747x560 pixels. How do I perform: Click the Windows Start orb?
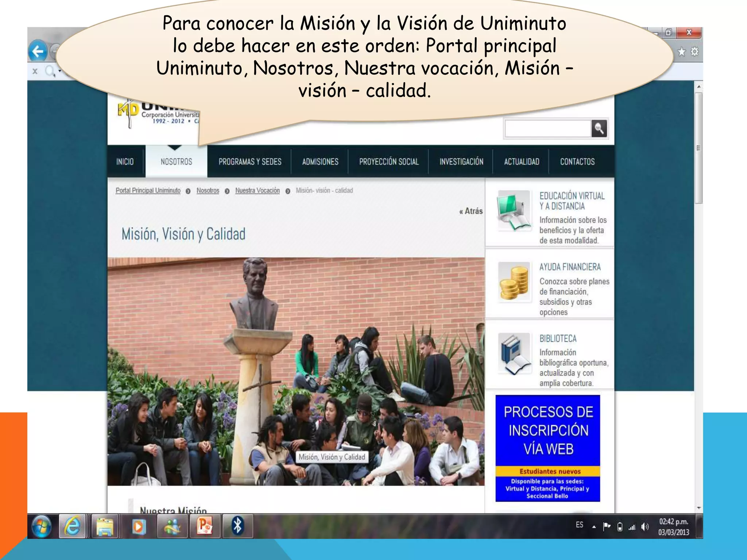pos(41,526)
